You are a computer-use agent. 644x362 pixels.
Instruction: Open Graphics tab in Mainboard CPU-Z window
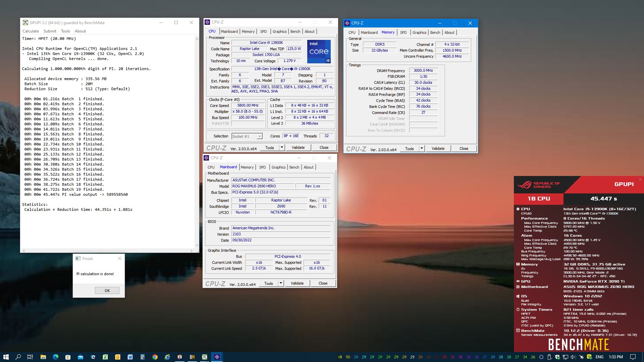point(278,167)
